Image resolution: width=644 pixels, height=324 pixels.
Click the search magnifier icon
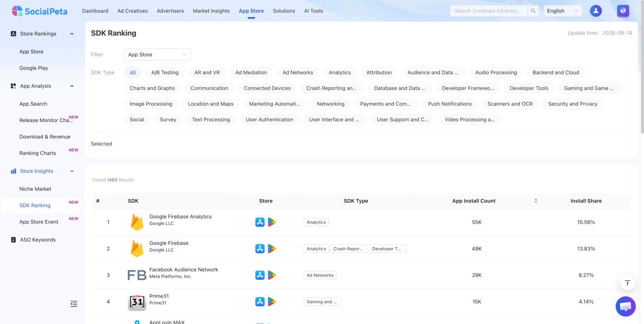533,11
